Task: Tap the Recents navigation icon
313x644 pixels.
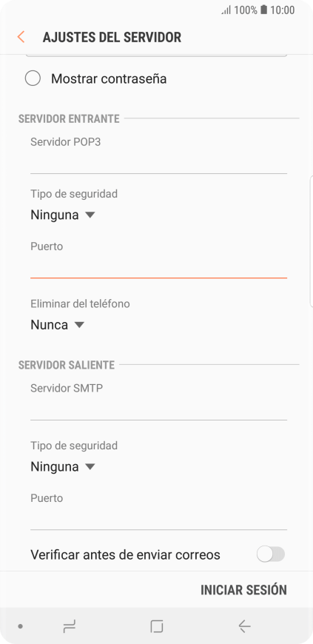Action: click(x=69, y=626)
